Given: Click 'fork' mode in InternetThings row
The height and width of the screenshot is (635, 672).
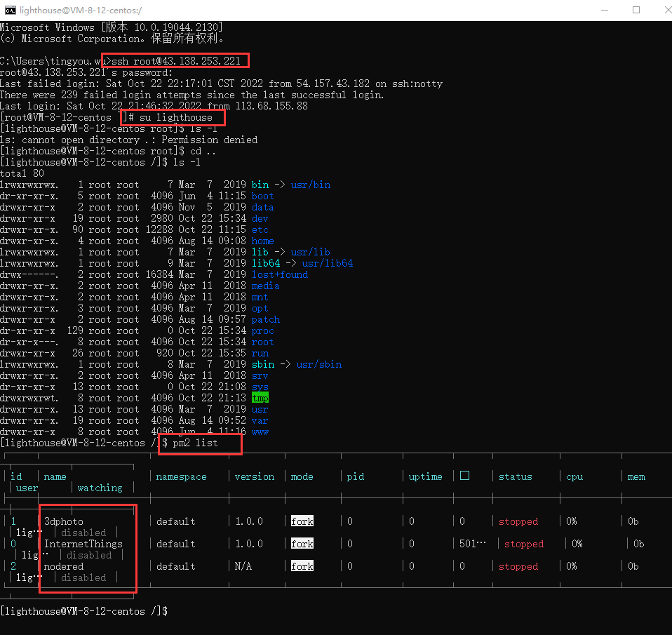Looking at the screenshot, I should 302,544.
